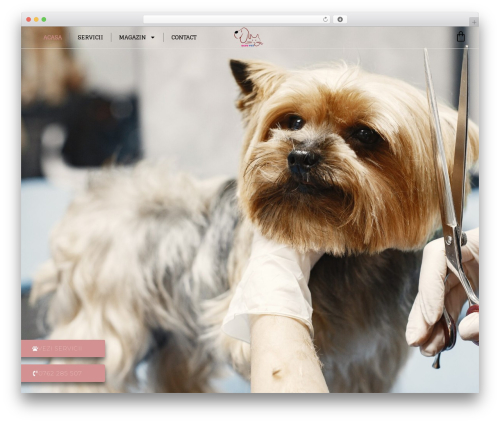Open the ACASA home menu item

[x=53, y=37]
